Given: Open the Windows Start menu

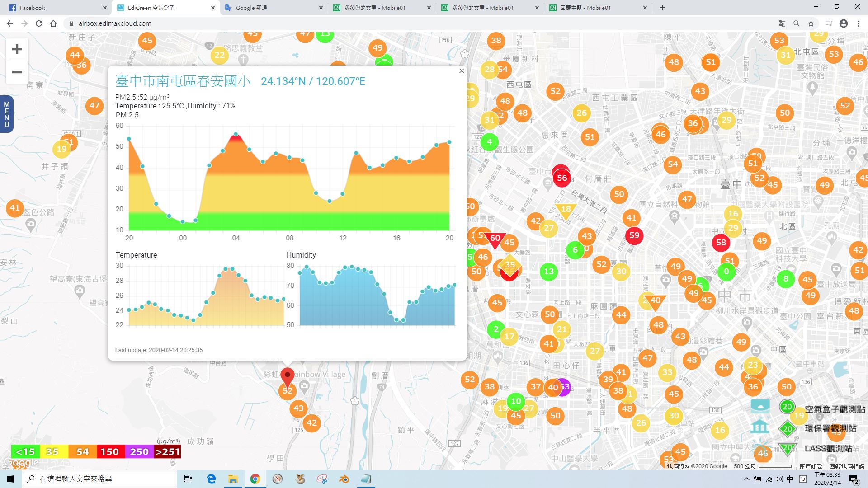Looking at the screenshot, I should tap(11, 479).
